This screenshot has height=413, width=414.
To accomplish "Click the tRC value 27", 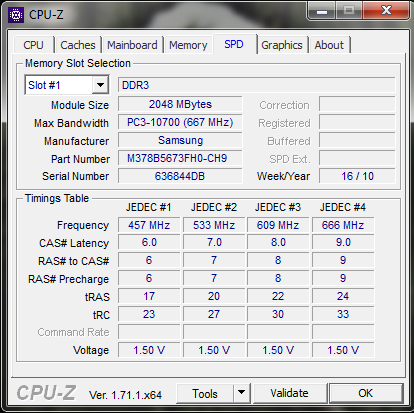I will (214, 314).
